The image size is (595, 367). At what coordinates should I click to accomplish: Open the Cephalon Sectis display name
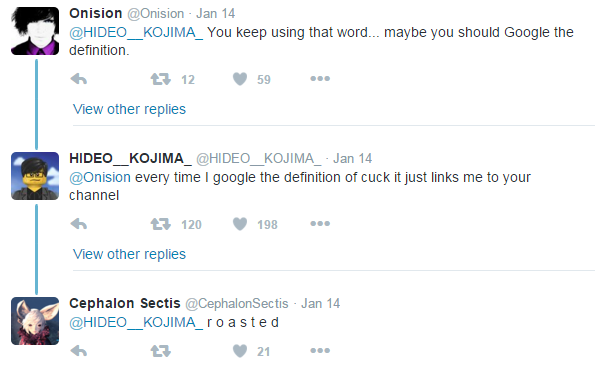click(x=125, y=303)
